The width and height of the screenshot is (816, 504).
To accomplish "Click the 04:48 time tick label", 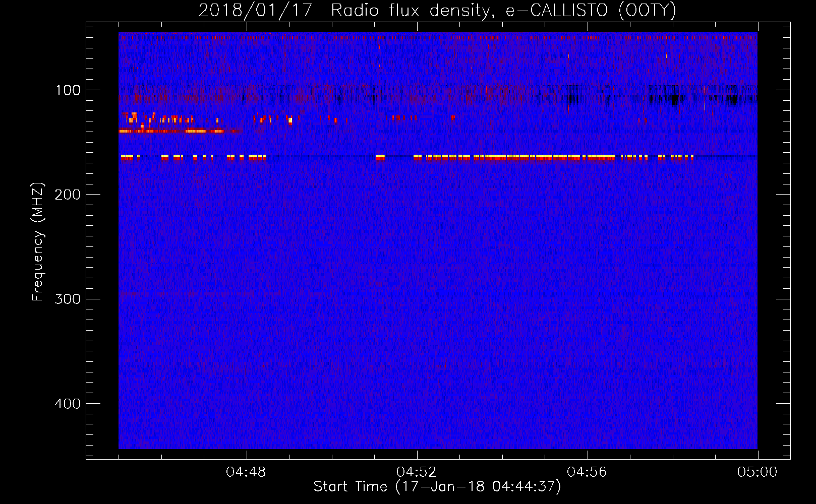I will click(246, 472).
